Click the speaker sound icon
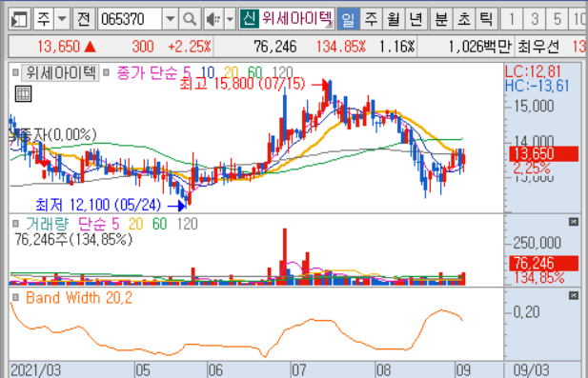588x378 pixels. tap(213, 19)
